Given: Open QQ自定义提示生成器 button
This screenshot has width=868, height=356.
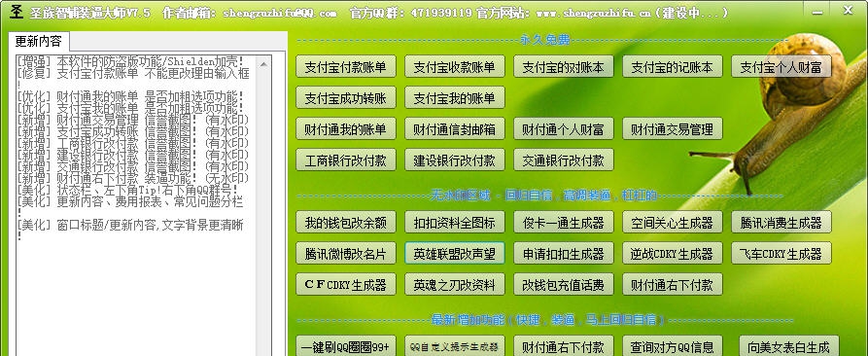Looking at the screenshot, I should (x=455, y=346).
